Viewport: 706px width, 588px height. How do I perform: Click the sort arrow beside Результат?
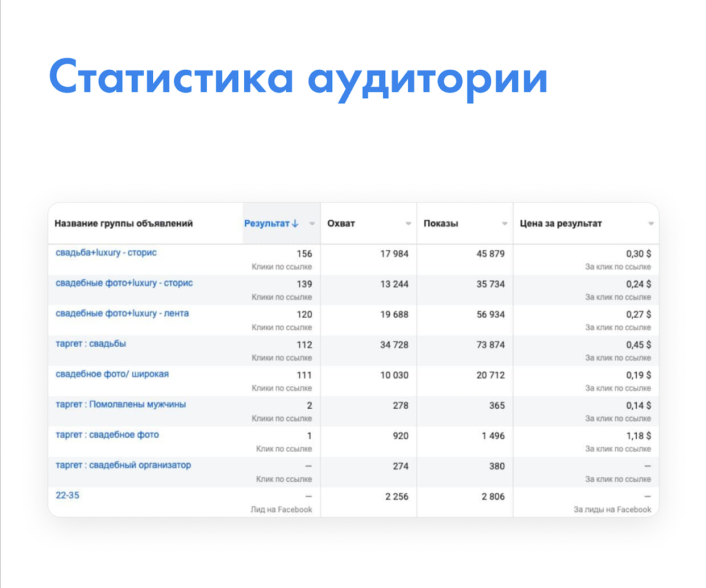(x=295, y=224)
